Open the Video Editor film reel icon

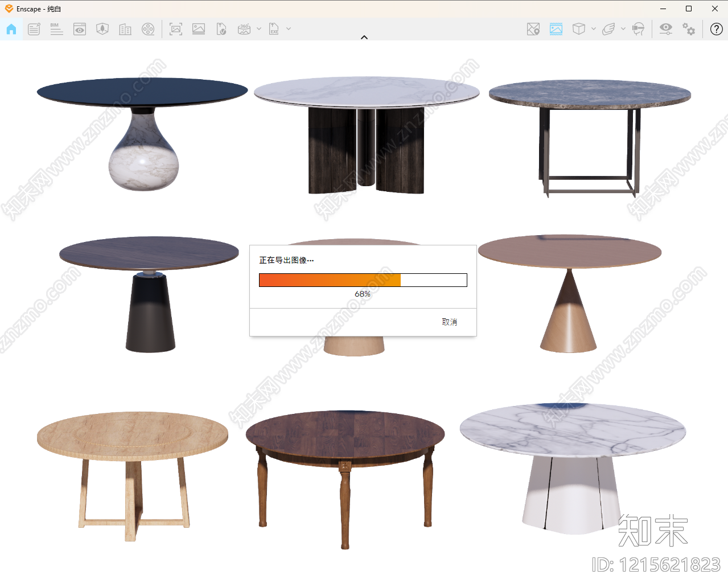coord(148,29)
